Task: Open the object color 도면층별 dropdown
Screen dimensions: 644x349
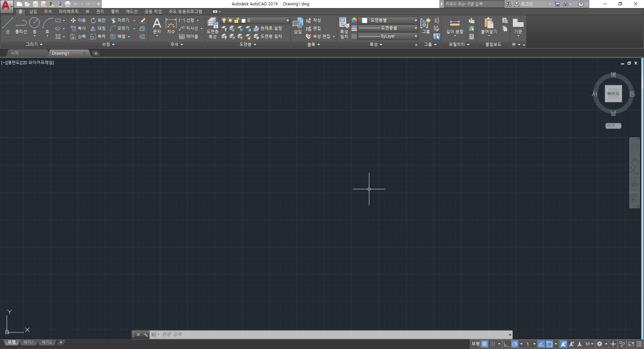Action: (x=388, y=20)
